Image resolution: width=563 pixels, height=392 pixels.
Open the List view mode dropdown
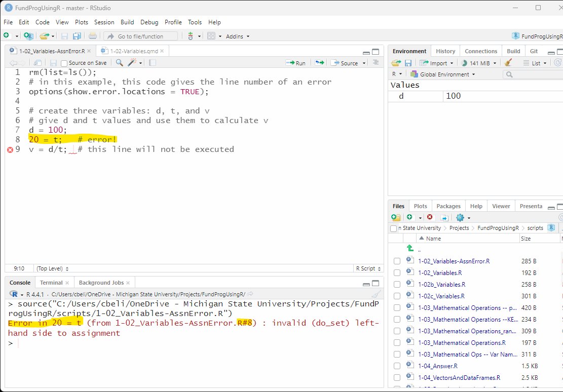pos(535,63)
